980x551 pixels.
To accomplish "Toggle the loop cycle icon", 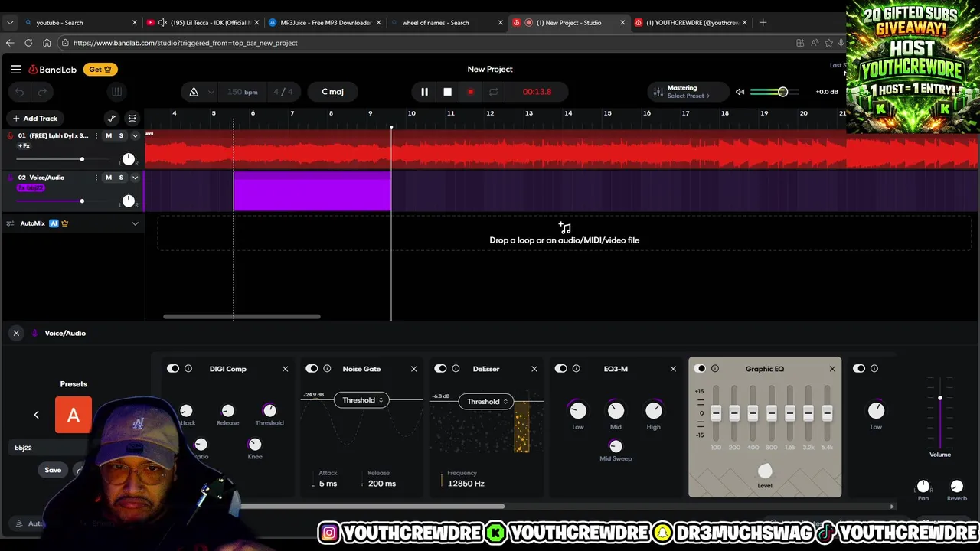I will [493, 92].
